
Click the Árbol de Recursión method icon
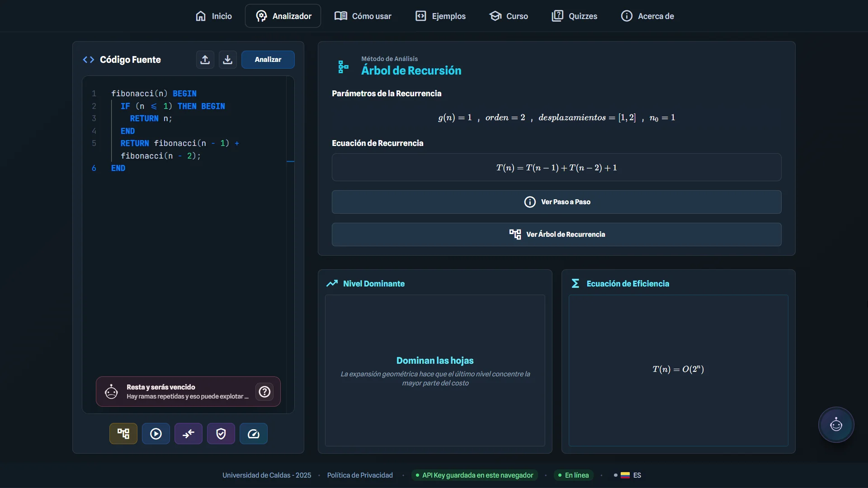pyautogui.click(x=343, y=67)
